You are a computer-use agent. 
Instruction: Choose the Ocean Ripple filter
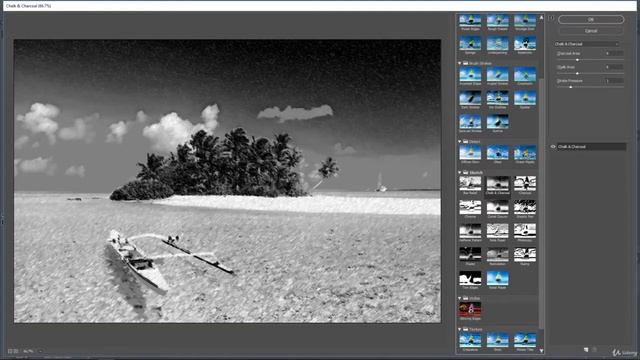[525, 153]
